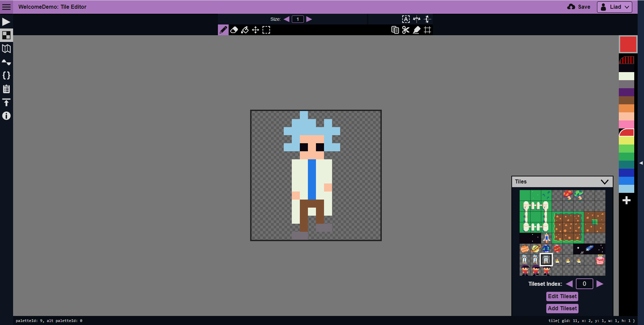Select the pencil draw tool
The width and height of the screenshot is (644, 325).
tap(223, 30)
